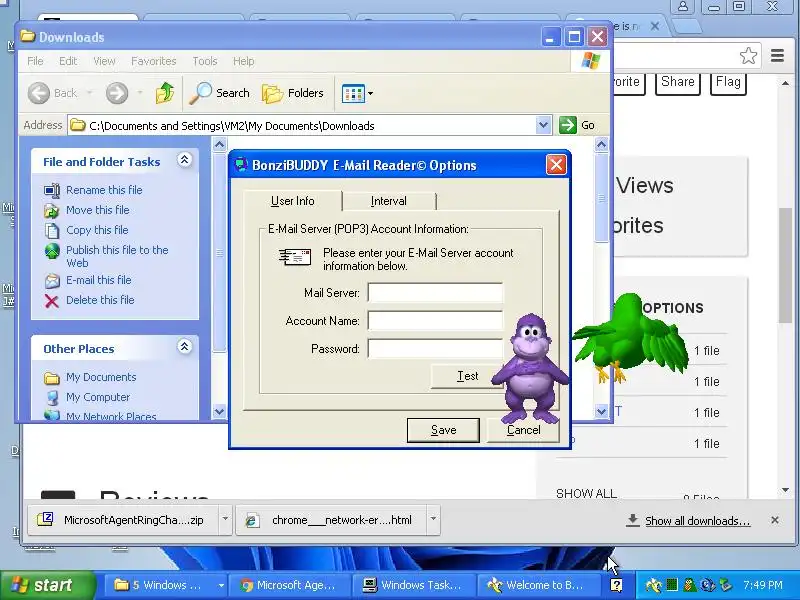The width and height of the screenshot is (800, 600).
Task: Switch to the User Info tab
Action: click(292, 201)
